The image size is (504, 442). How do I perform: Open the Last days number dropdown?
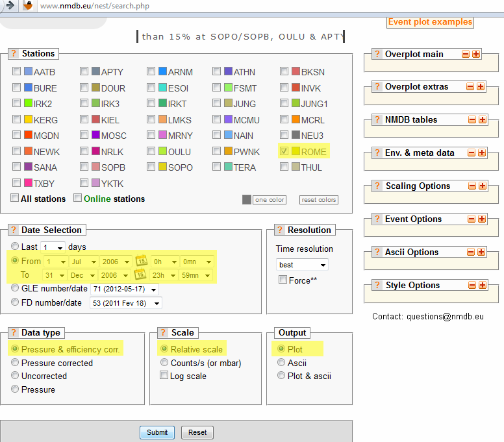(x=53, y=247)
